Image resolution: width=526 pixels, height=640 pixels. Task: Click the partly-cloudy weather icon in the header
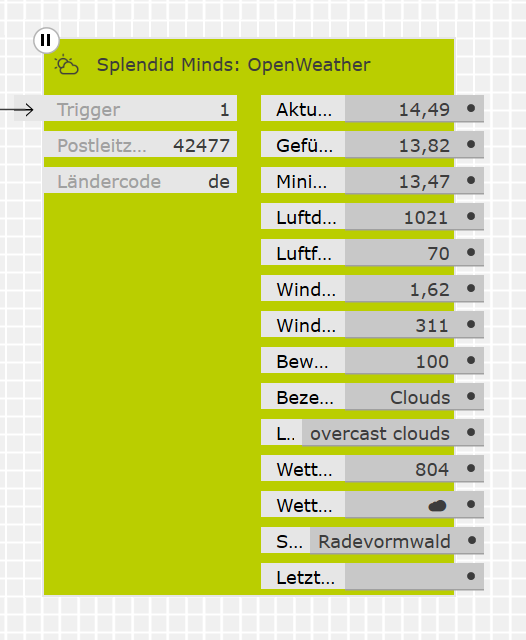[x=67, y=64]
